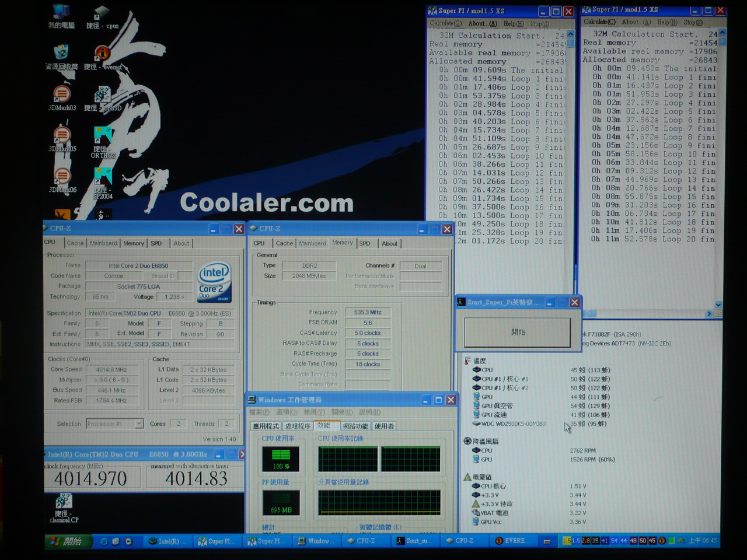Viewport: 747px width, 560px height.
Task: Open the 3DMark06 desktop shortcut
Action: 62,179
